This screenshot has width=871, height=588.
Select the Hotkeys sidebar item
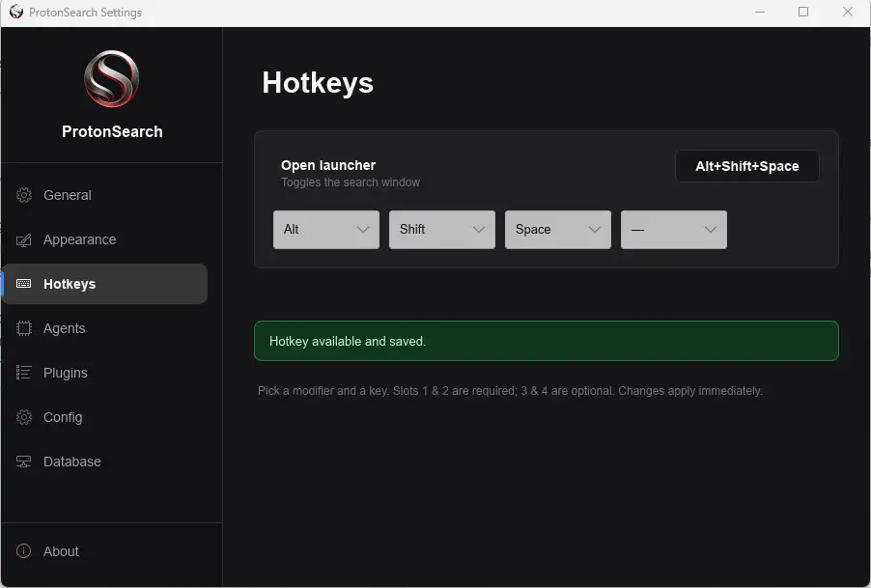(105, 284)
